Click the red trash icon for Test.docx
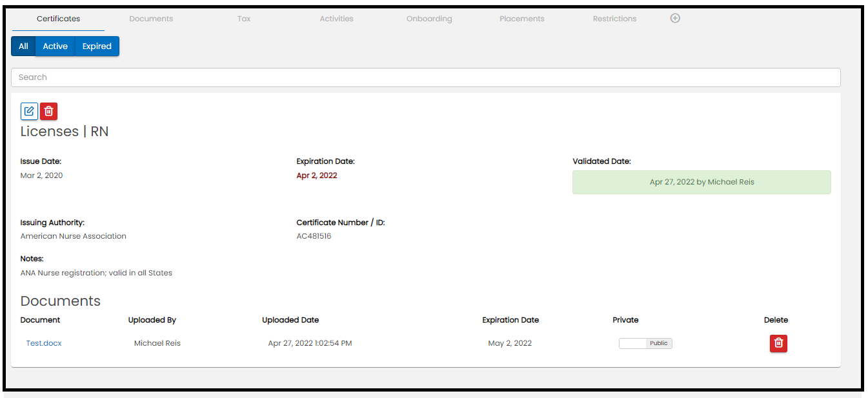This screenshot has height=398, width=868. [778, 343]
